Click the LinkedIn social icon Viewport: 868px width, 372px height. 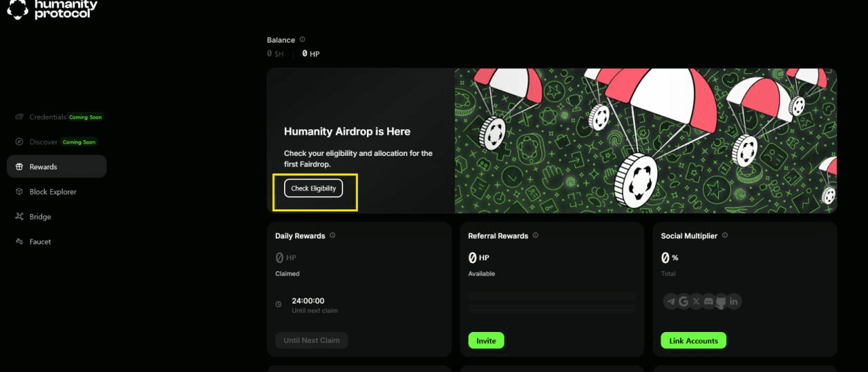pos(734,302)
